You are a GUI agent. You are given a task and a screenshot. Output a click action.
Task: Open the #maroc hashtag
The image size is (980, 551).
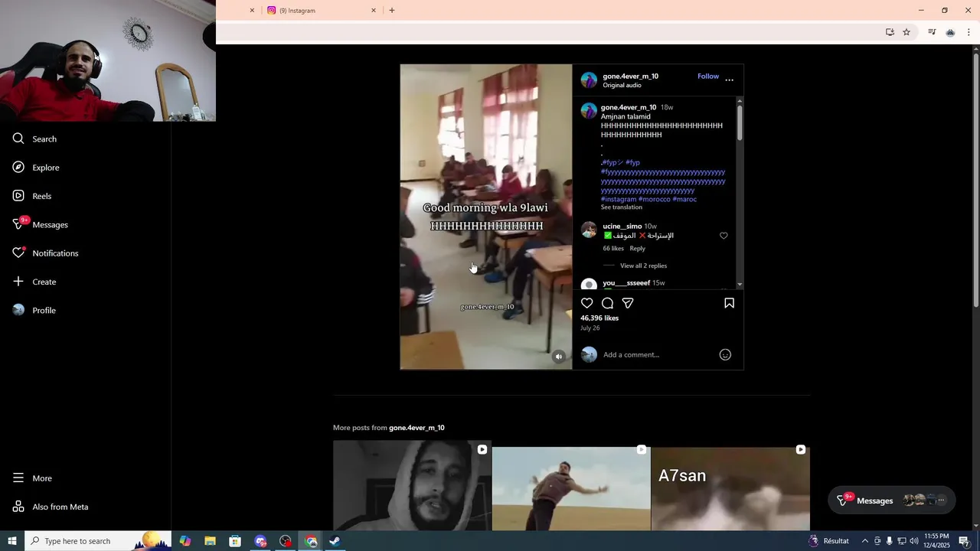click(x=684, y=199)
